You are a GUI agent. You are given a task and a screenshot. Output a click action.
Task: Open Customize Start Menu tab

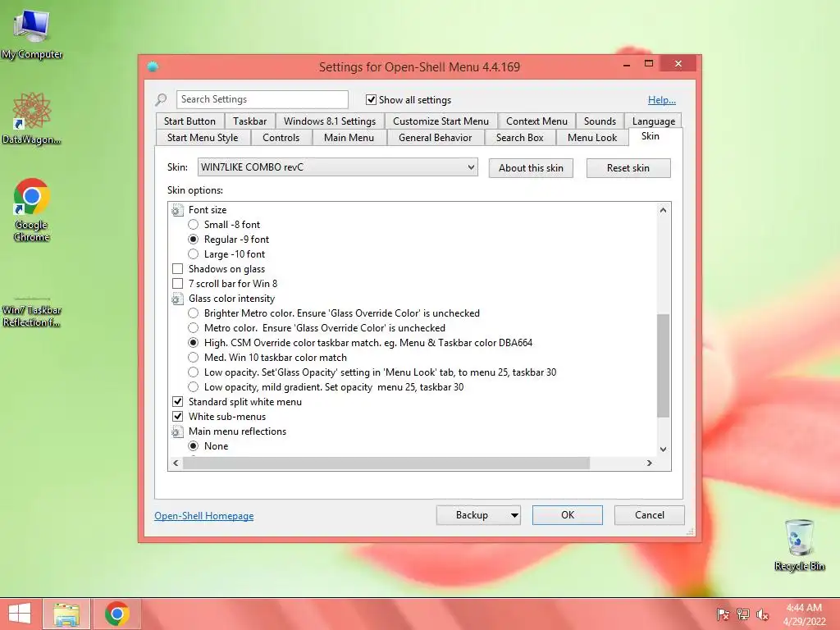pos(441,121)
